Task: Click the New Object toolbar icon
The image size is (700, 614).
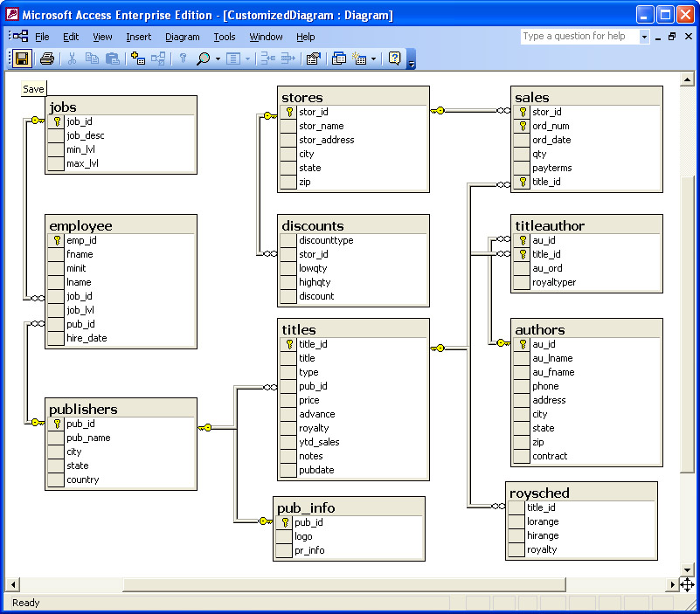Action: [x=359, y=59]
